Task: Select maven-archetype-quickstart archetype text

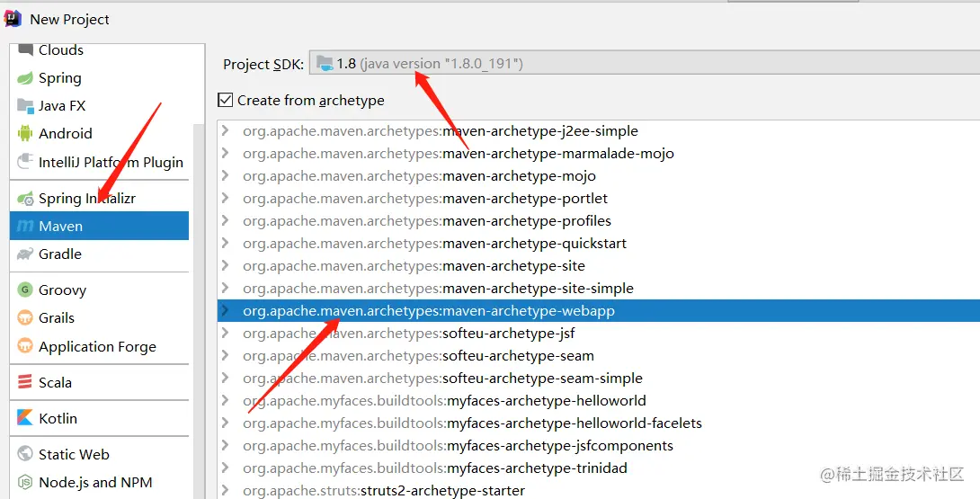Action: point(534,244)
